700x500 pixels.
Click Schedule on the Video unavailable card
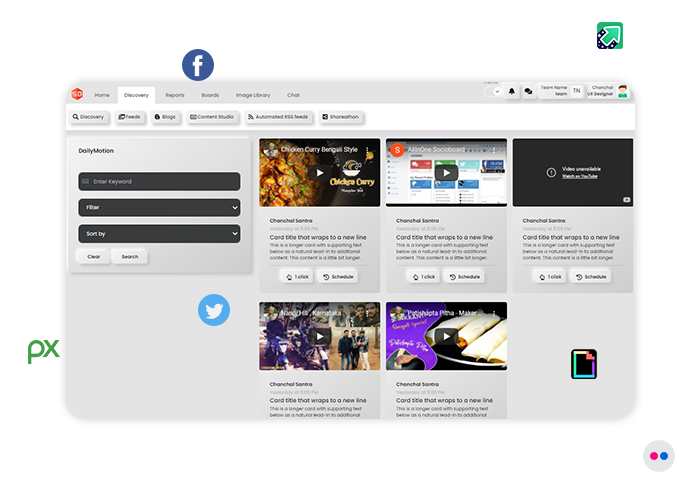tap(590, 276)
